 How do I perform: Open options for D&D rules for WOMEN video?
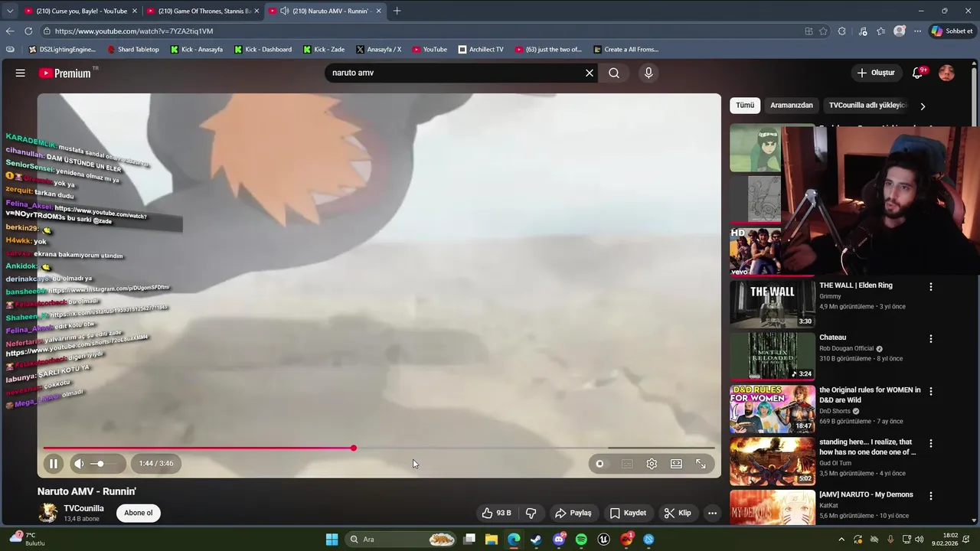[x=931, y=390]
